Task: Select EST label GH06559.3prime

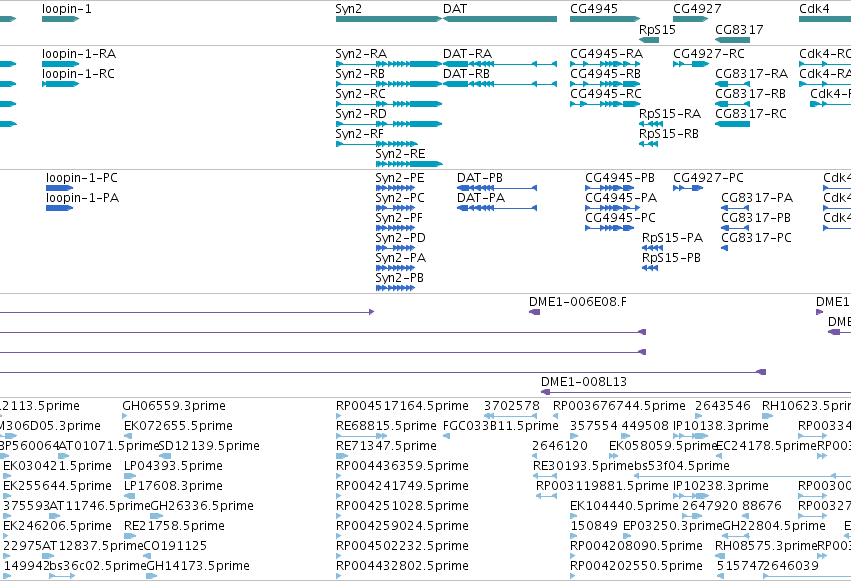Action: pos(174,406)
